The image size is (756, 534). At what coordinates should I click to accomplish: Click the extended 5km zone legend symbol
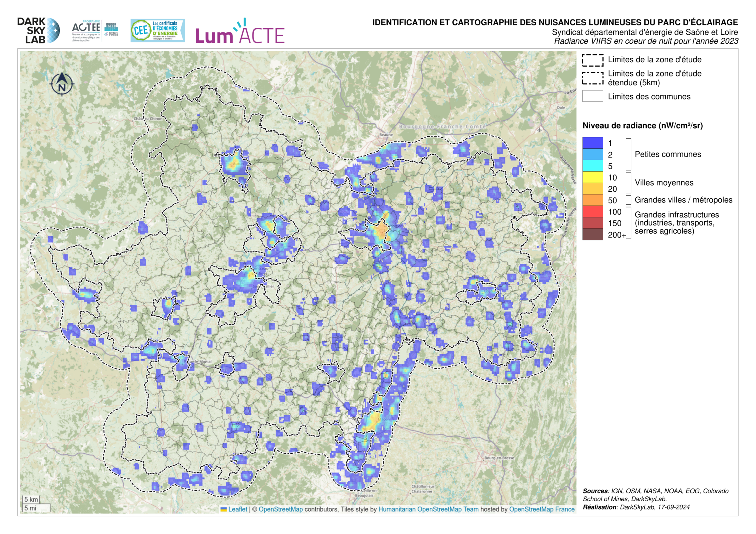pos(592,78)
